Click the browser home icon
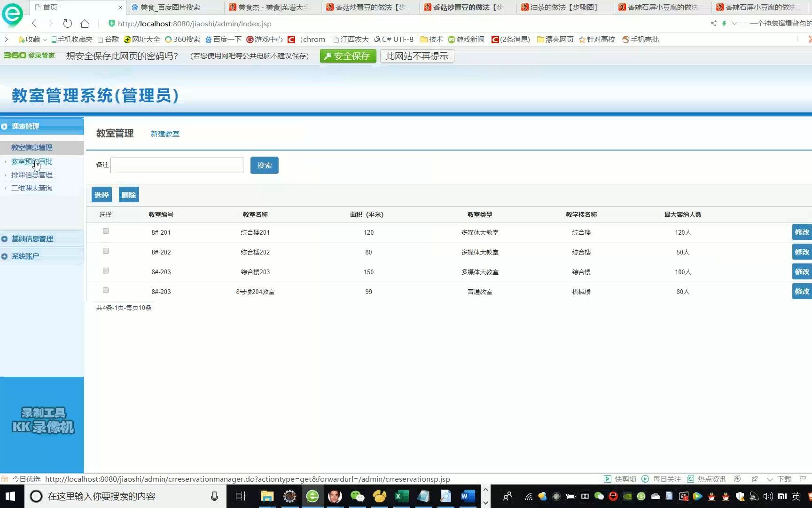Image resolution: width=812 pixels, height=508 pixels. [85, 23]
